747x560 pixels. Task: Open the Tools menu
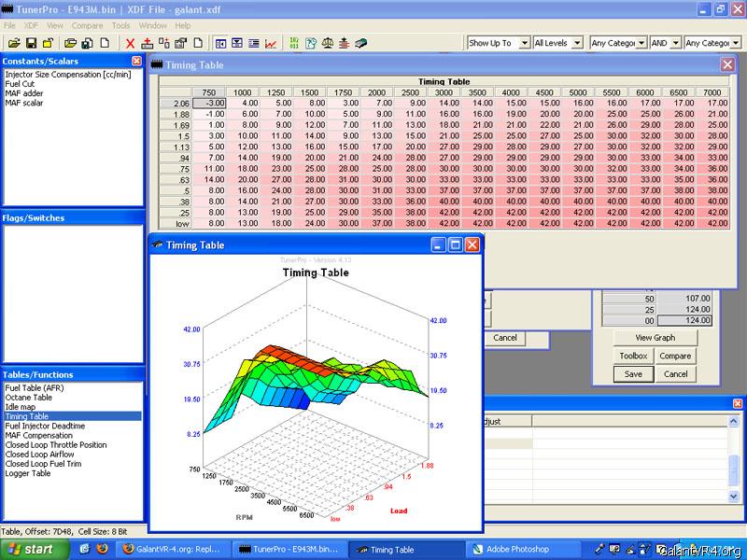click(121, 25)
